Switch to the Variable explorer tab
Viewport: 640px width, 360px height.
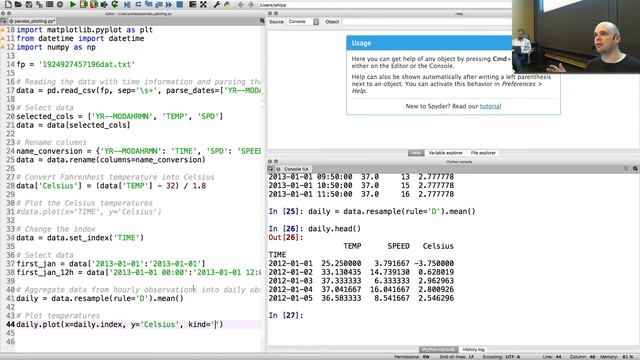click(445, 153)
